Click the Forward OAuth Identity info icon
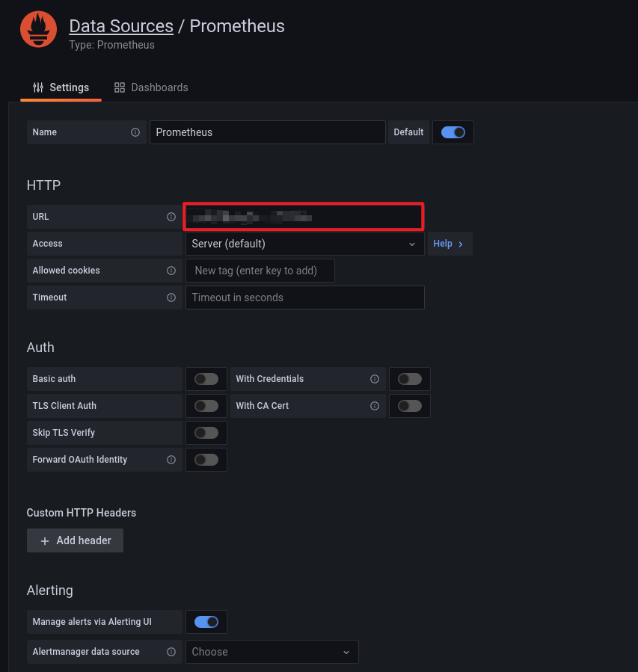 pos(171,460)
